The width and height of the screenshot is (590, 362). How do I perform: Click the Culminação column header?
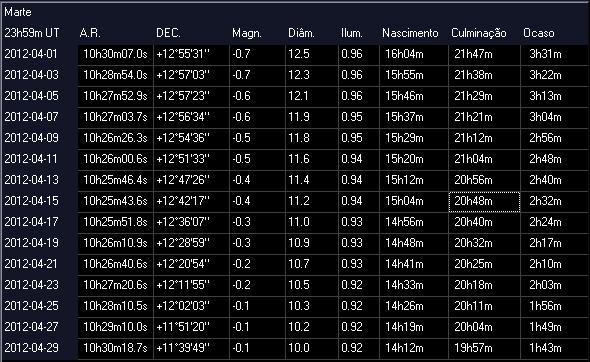coord(479,33)
